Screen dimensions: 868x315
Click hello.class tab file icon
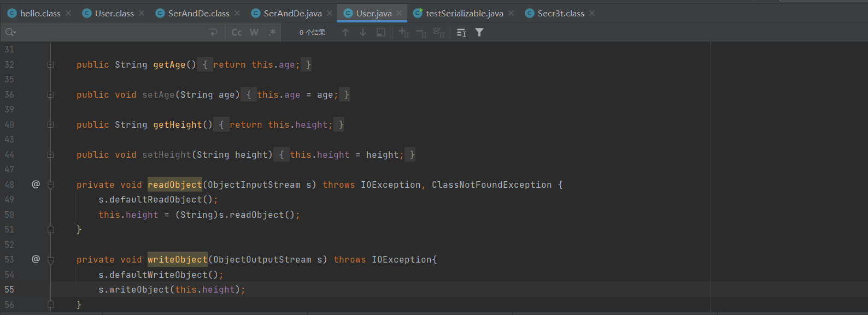(12, 13)
